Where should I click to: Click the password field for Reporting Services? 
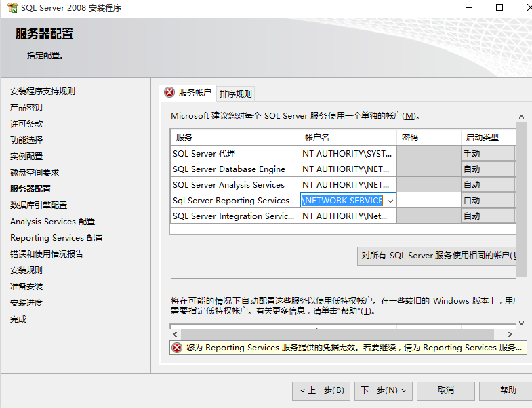[x=429, y=200]
